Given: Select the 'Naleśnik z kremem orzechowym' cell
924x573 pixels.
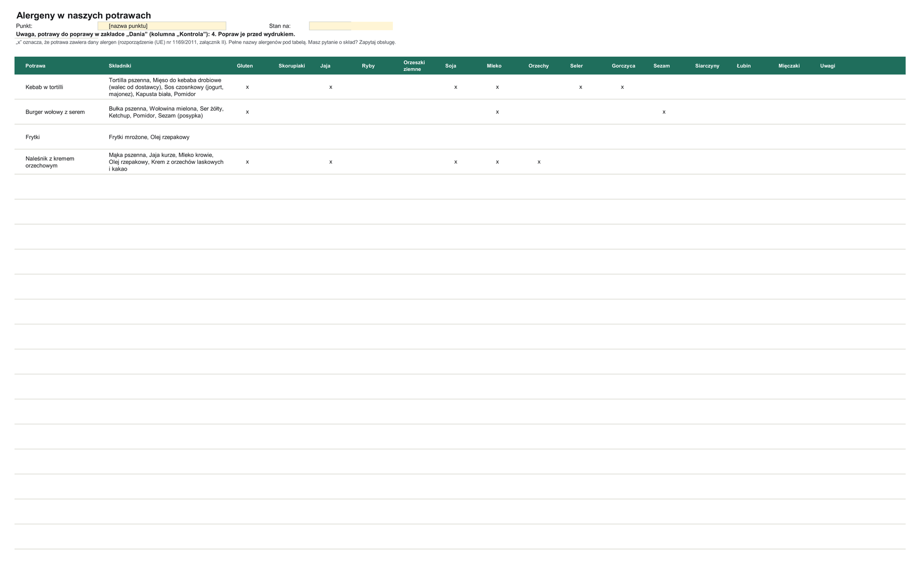Looking at the screenshot, I should (50, 162).
